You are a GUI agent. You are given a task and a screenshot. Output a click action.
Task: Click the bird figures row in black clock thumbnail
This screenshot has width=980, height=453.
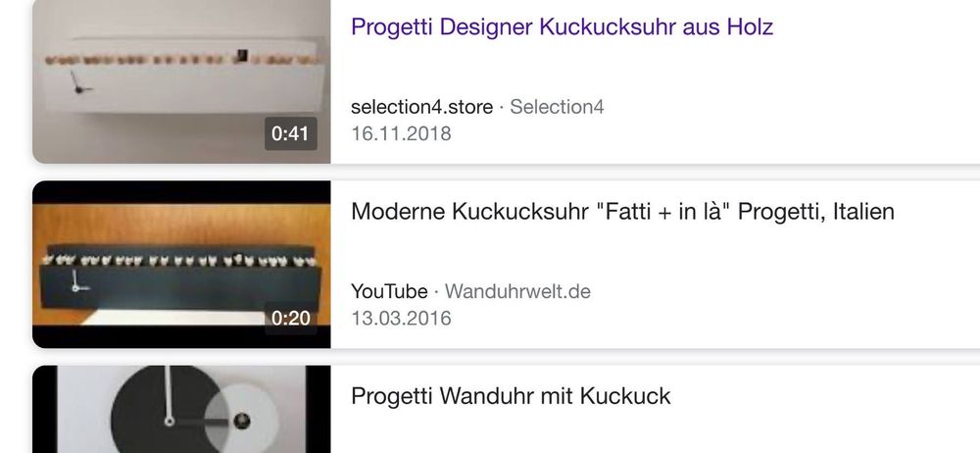[x=180, y=260]
